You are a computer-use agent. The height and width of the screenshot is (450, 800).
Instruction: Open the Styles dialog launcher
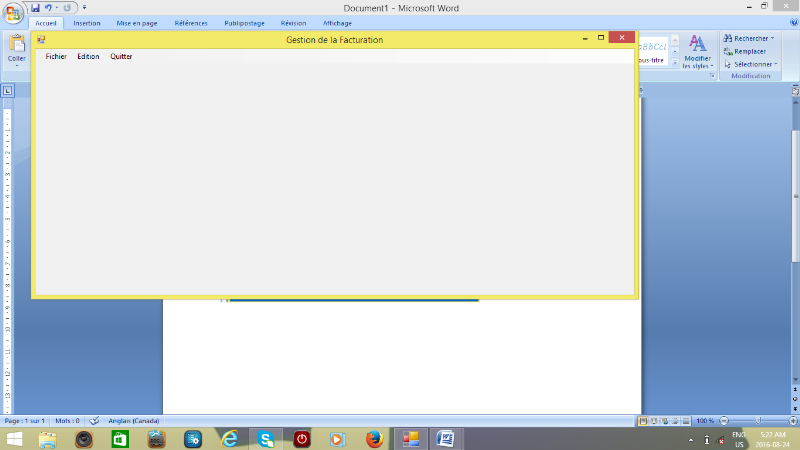point(712,76)
